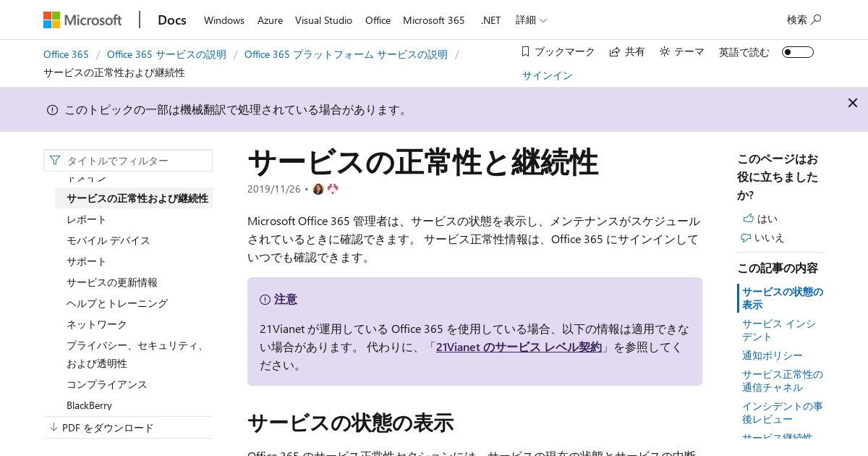Dismiss the machine translation banner

pos(853,103)
